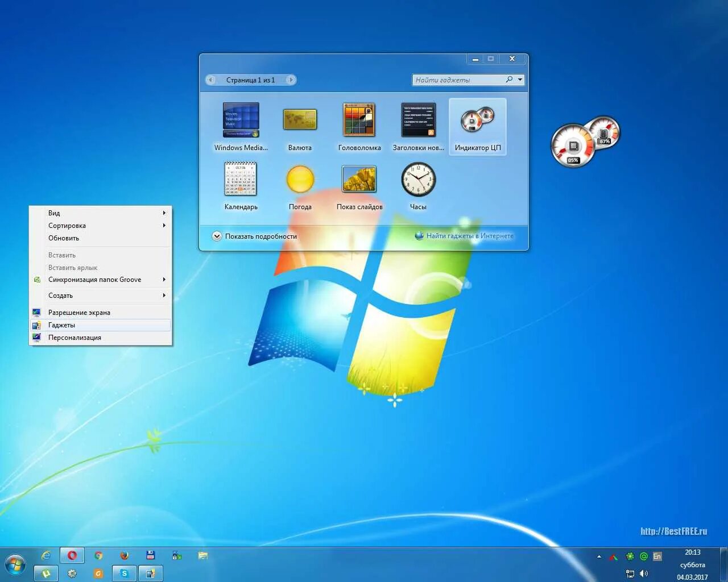This screenshot has height=582, width=728.
Task: Open the clock and date in tray
Action: coord(692,565)
